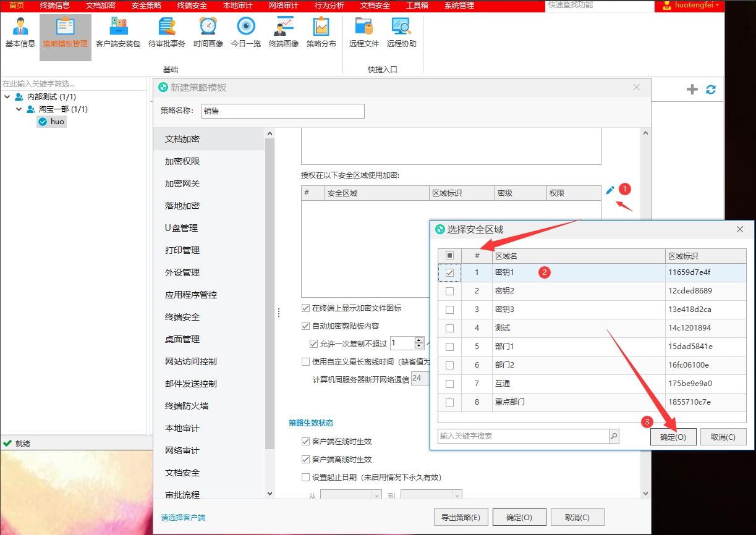Select 终端防火墙 in policy category list

(x=209, y=406)
